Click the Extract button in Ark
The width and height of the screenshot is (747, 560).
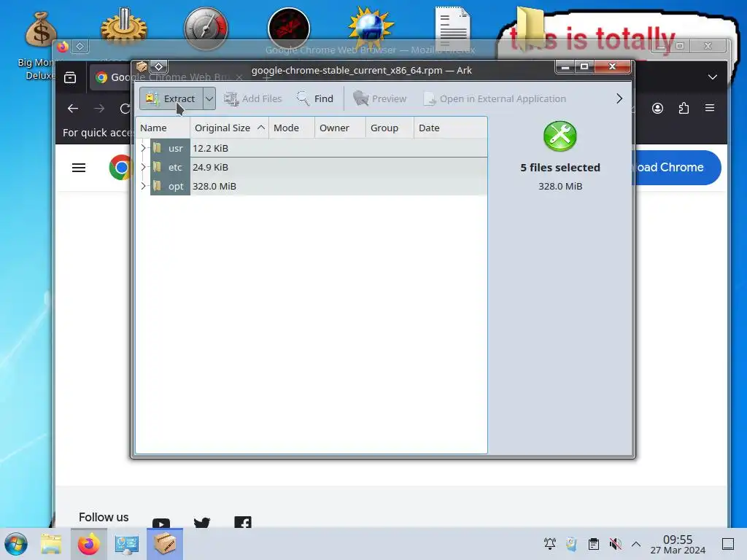click(x=171, y=98)
